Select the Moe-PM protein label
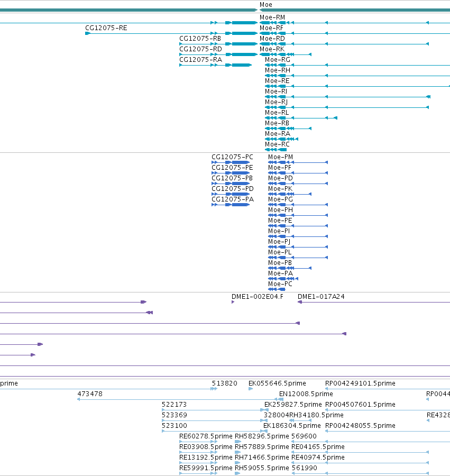Viewport: 450px width, 476px height. point(280,157)
